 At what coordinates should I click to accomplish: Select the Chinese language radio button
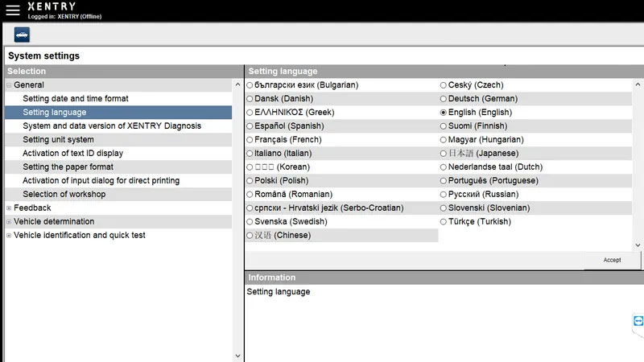click(x=250, y=236)
